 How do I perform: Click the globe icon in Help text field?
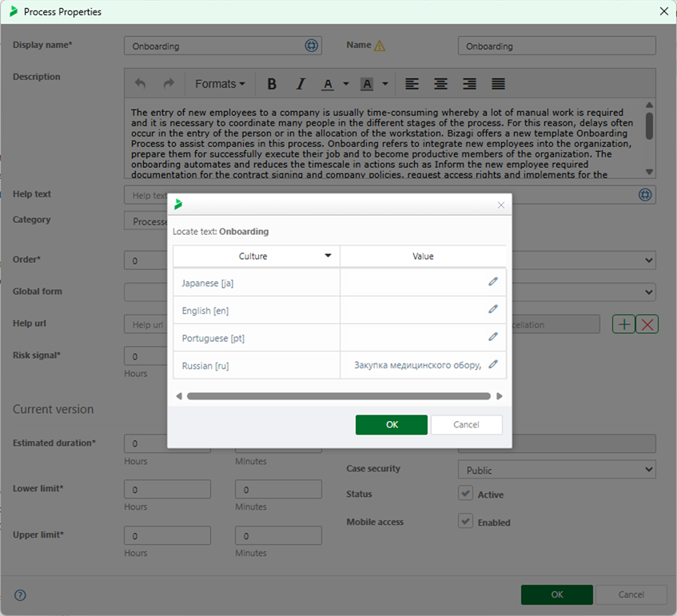coord(645,195)
